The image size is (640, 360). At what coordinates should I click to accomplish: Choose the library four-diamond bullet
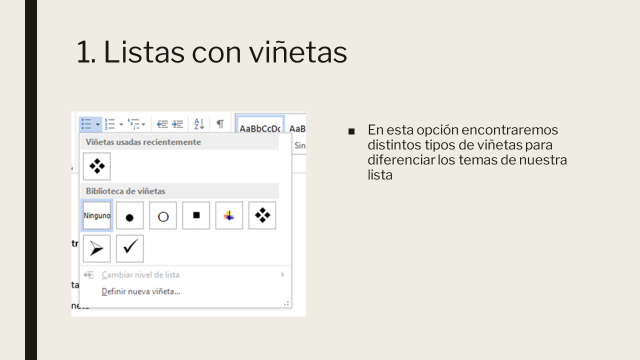coord(262,215)
